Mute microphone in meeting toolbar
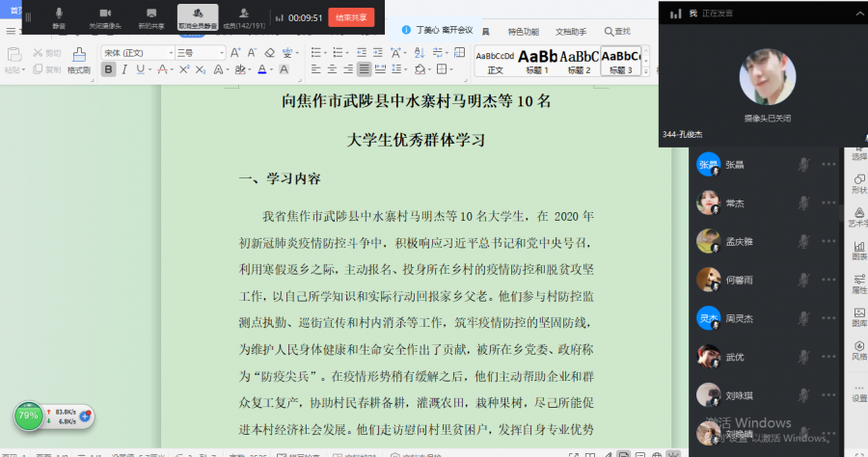 tap(59, 17)
